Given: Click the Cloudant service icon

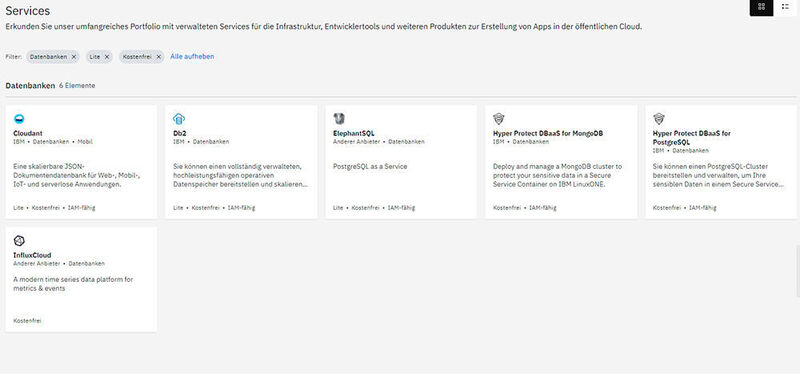Looking at the screenshot, I should (x=19, y=119).
